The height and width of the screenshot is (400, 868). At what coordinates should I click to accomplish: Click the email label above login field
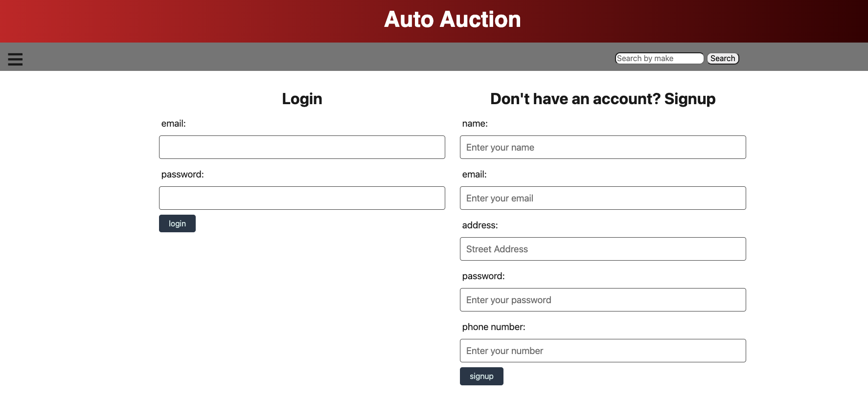(x=174, y=123)
